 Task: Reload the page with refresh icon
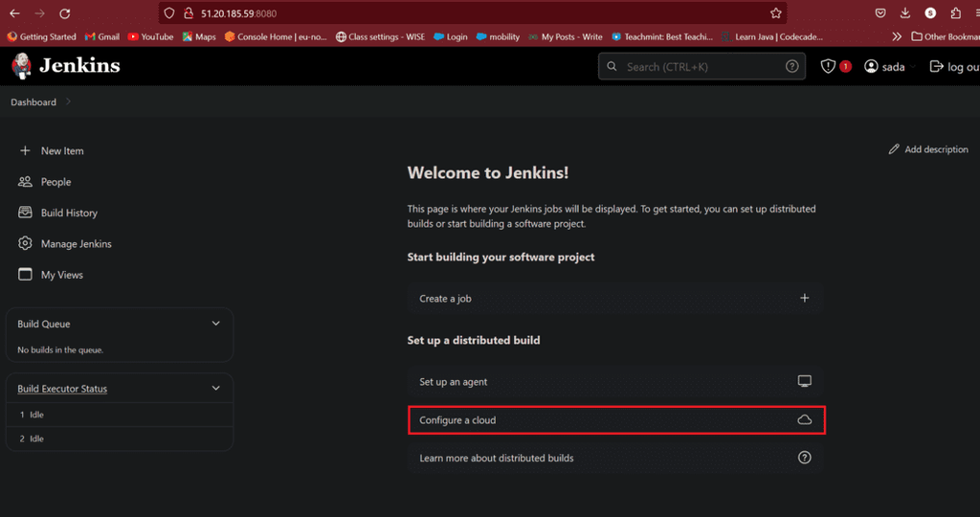pos(64,13)
